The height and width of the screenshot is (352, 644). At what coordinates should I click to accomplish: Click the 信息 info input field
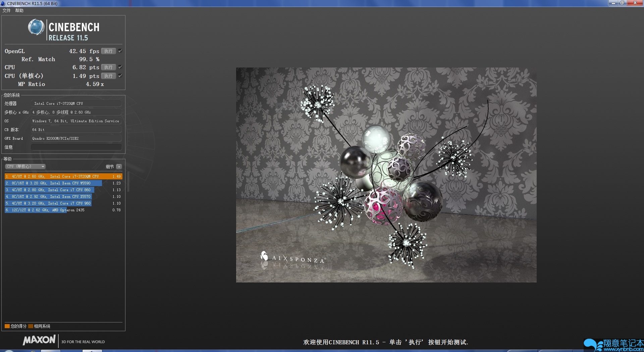pos(76,147)
